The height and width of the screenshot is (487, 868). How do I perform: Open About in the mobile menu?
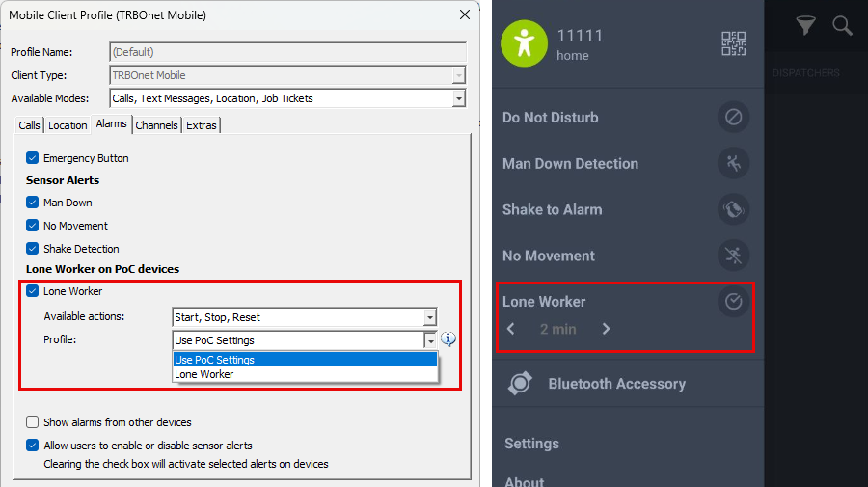tap(525, 482)
